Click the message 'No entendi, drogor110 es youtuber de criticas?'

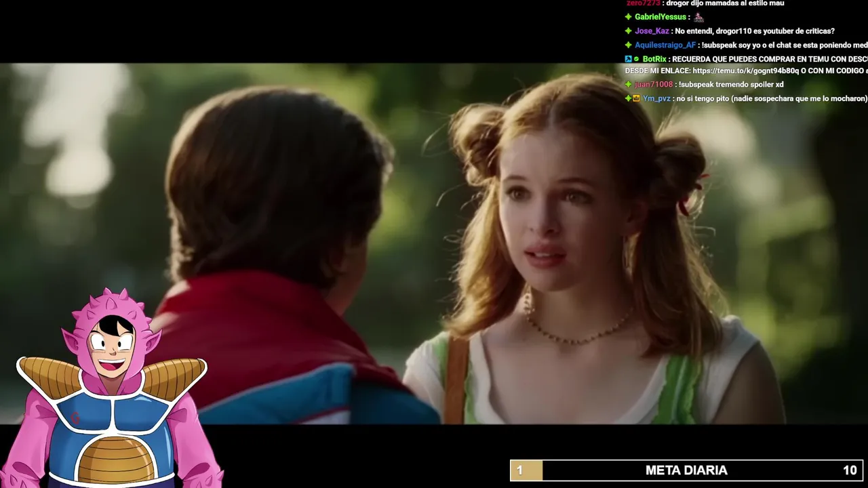click(755, 31)
